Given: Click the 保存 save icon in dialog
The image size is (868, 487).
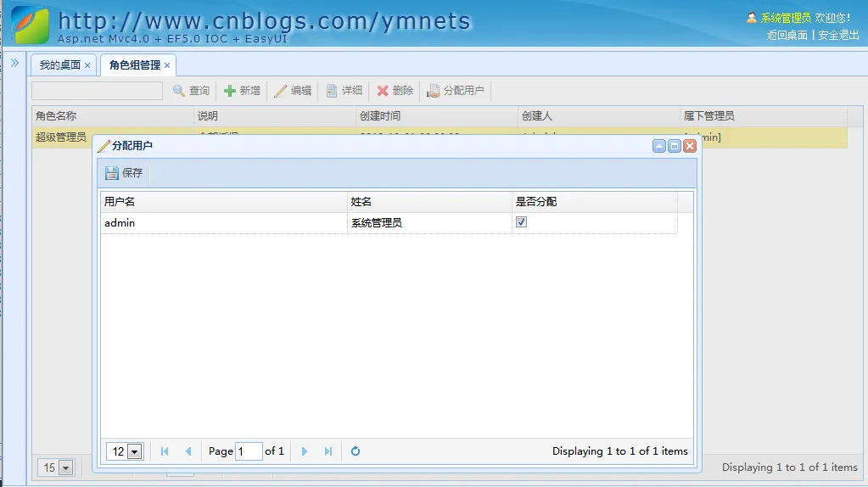Looking at the screenshot, I should (112, 173).
